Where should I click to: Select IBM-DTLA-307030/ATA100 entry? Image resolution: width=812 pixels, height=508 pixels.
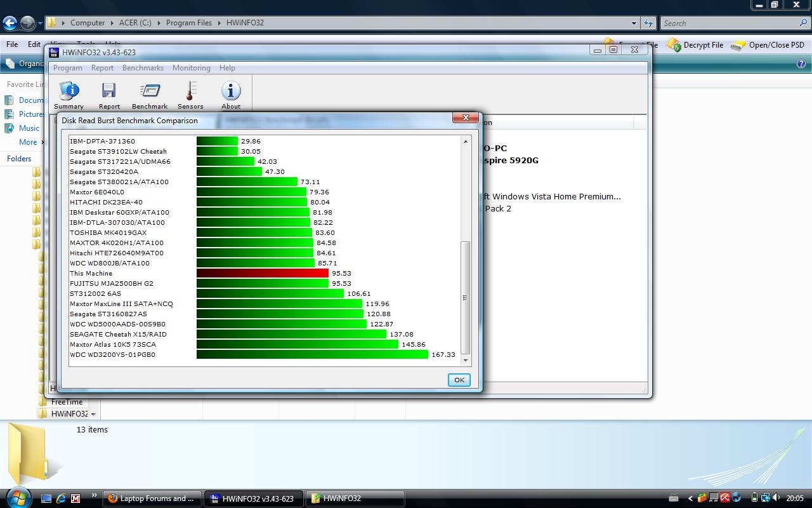pyautogui.click(x=117, y=222)
